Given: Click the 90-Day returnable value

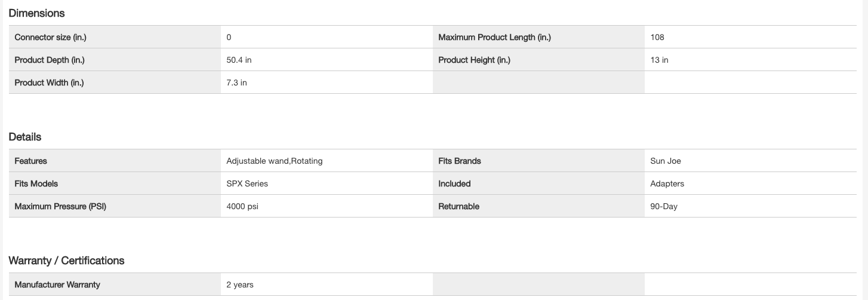Looking at the screenshot, I should point(664,206).
